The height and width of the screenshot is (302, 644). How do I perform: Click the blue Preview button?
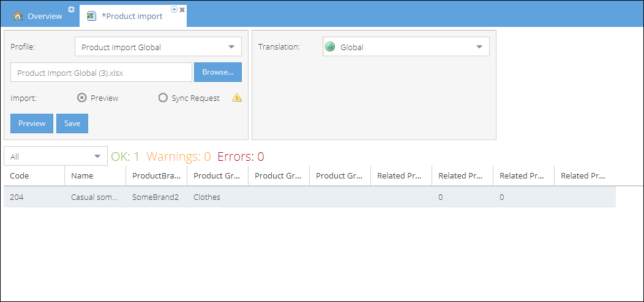tap(32, 123)
